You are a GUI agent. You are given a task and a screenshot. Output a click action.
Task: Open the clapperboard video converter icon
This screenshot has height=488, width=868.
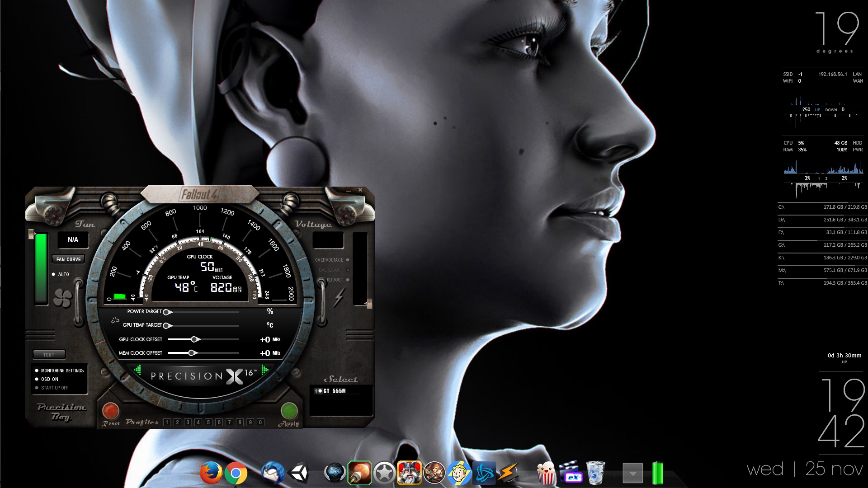[x=571, y=472]
